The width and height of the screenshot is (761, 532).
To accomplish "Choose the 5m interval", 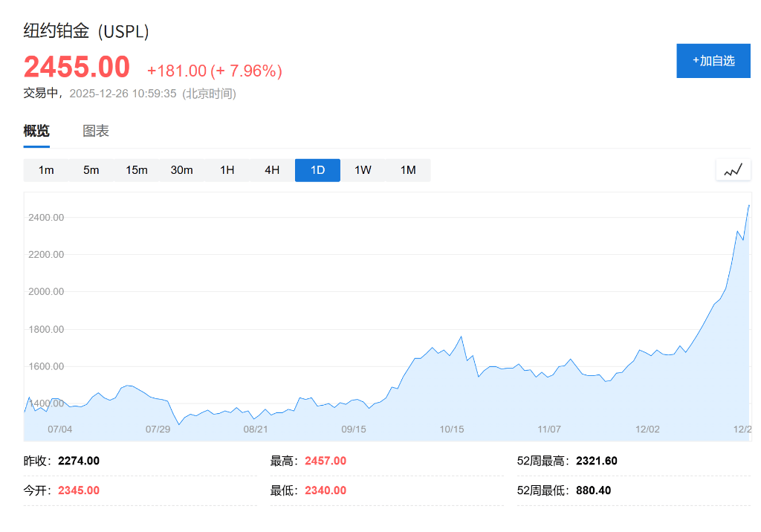I will [91, 170].
